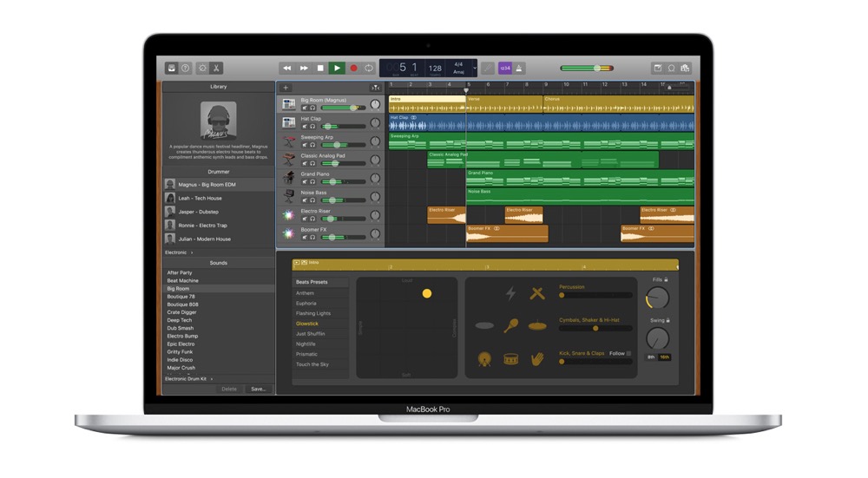868x478 pixels.
Task: Open Quick Help question mark button
Action: click(x=186, y=68)
